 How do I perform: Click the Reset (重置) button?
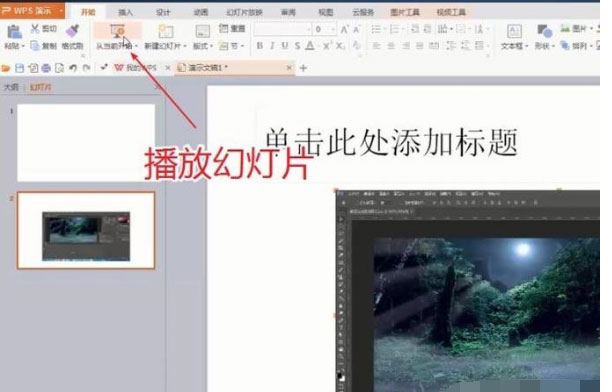[232, 29]
